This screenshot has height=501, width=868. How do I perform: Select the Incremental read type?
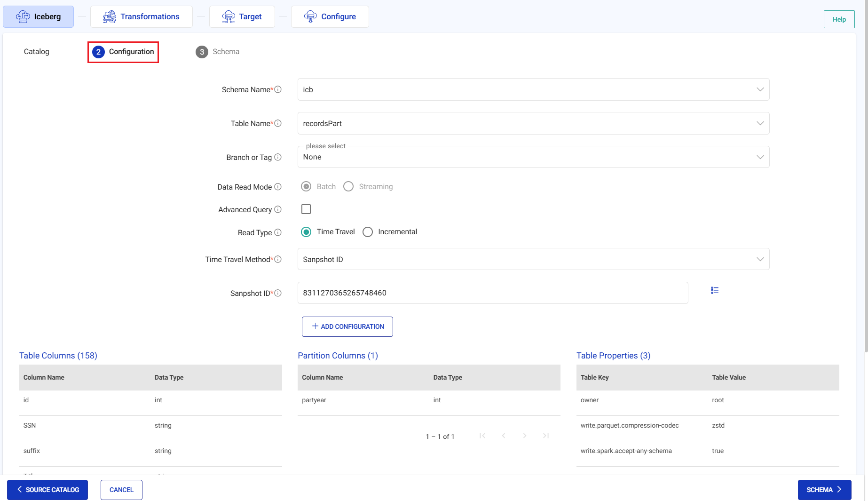(x=368, y=232)
